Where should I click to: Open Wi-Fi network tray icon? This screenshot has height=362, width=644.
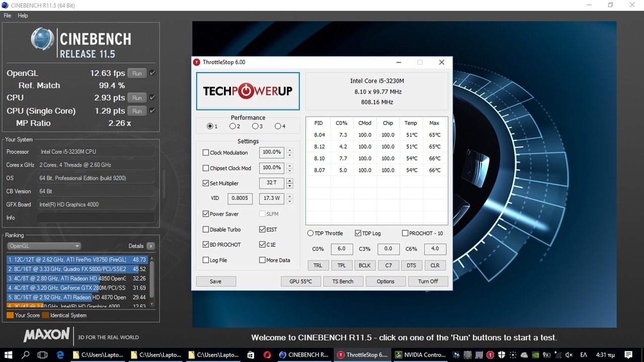557,354
